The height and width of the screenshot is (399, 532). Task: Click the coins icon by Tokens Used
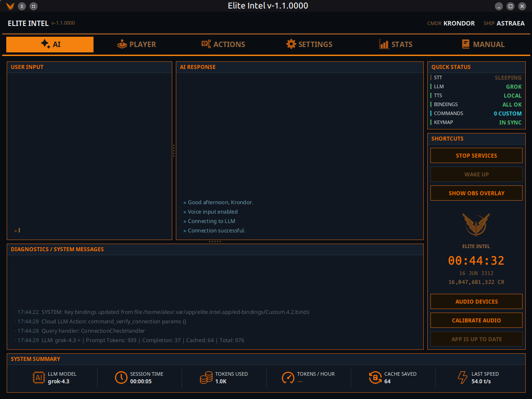tap(206, 378)
